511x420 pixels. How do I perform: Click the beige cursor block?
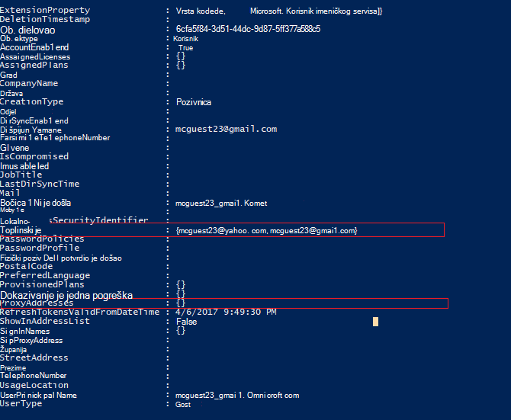[x=375, y=322]
